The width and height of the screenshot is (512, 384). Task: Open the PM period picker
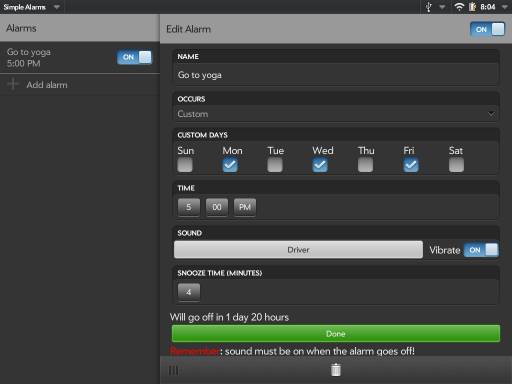click(x=245, y=207)
